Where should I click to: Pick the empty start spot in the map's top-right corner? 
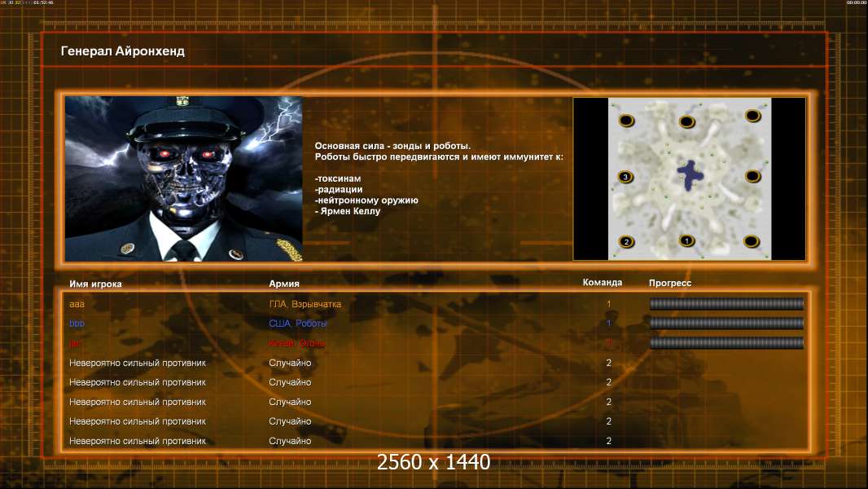[x=752, y=116]
